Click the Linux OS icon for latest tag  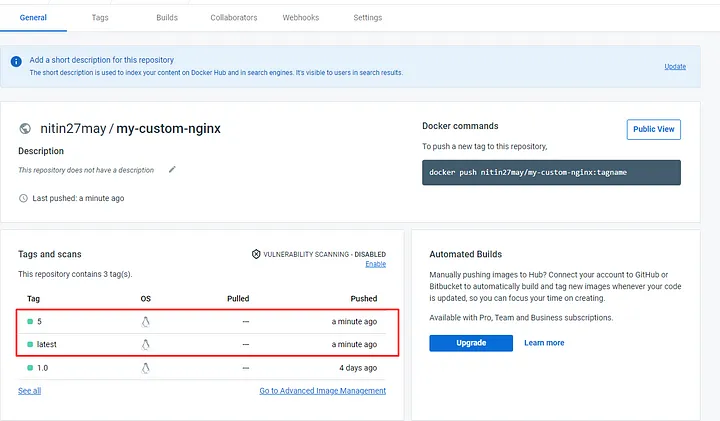146,344
